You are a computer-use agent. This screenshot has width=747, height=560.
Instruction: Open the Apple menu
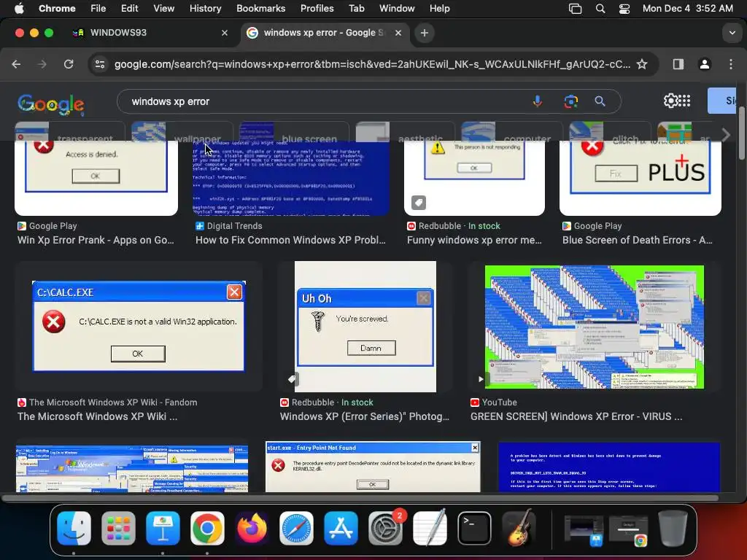click(19, 8)
